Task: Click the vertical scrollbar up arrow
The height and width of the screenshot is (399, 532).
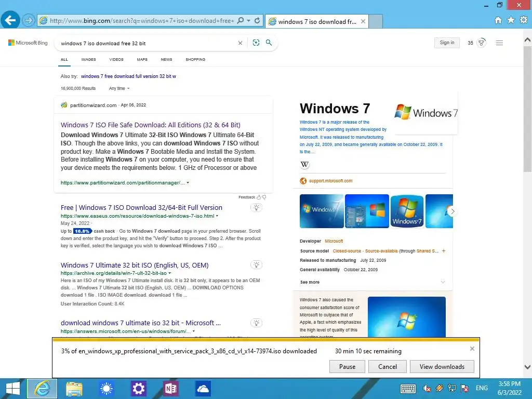Action: coord(527,40)
